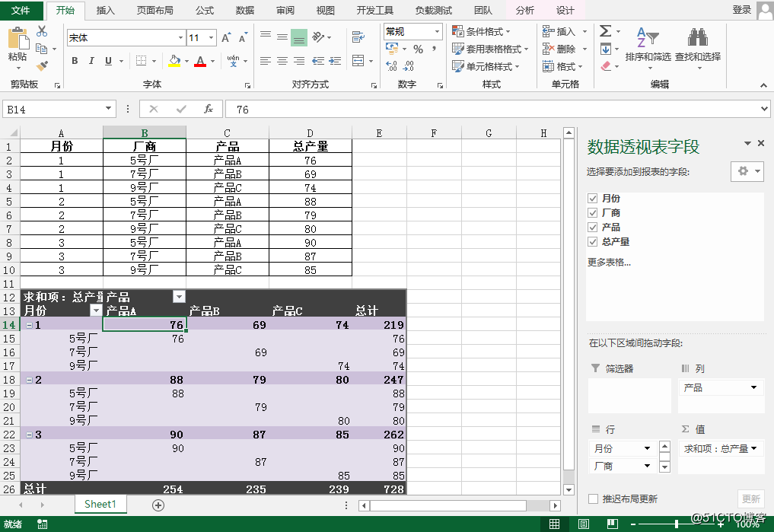Collapse month 2 group in pivot table

[29, 380]
